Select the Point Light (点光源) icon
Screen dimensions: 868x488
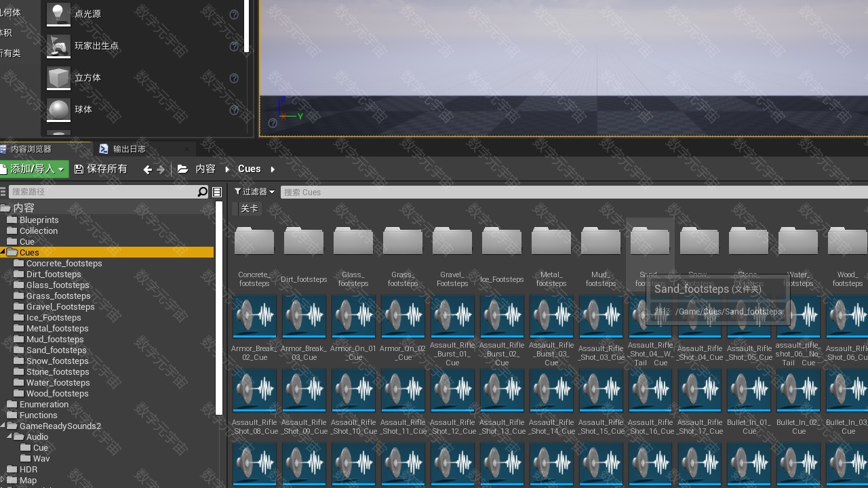click(x=58, y=14)
